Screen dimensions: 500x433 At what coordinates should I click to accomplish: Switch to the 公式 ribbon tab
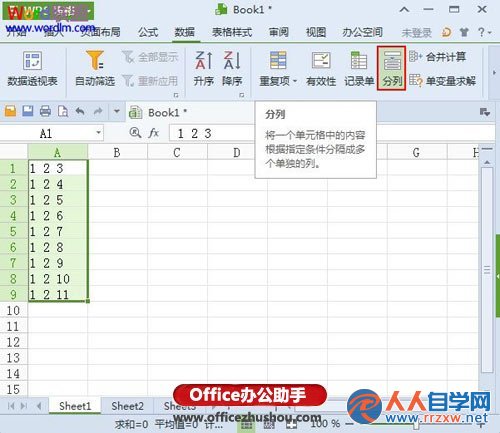pyautogui.click(x=148, y=32)
